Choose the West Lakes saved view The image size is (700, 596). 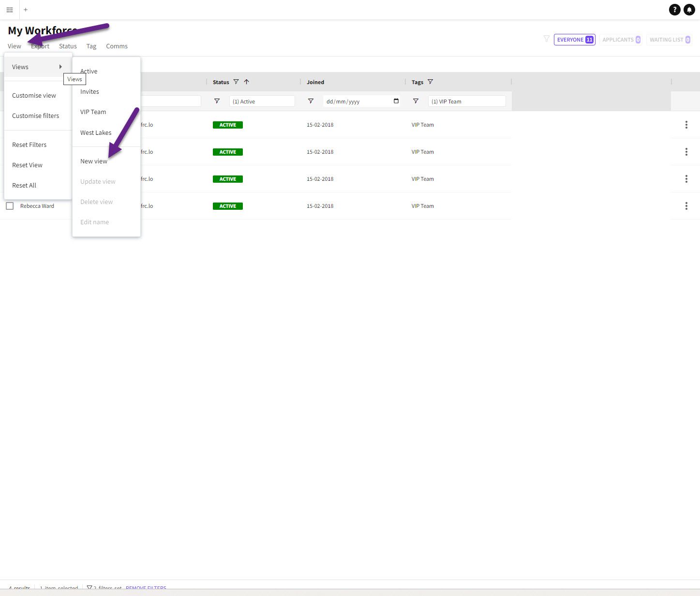[96, 133]
